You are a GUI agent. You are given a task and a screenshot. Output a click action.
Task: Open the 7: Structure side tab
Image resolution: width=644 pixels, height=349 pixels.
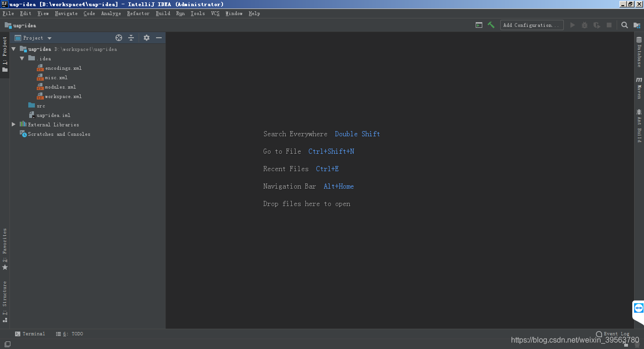pyautogui.click(x=5, y=301)
